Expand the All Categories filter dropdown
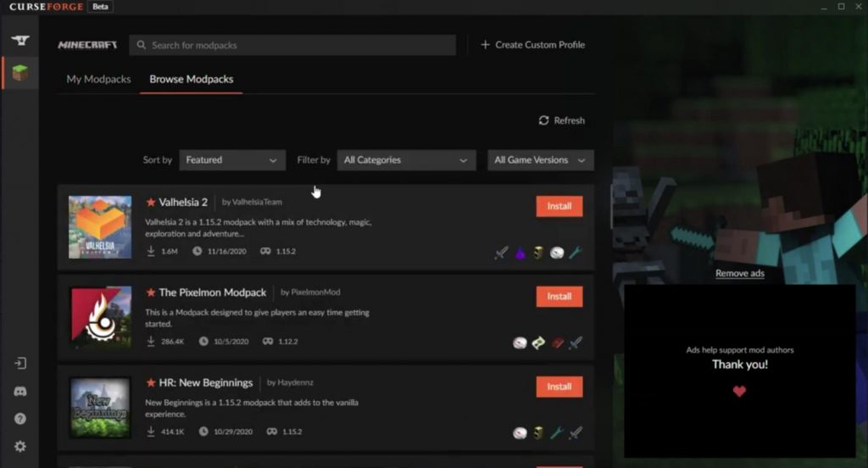Image resolution: width=868 pixels, height=468 pixels. pos(406,160)
